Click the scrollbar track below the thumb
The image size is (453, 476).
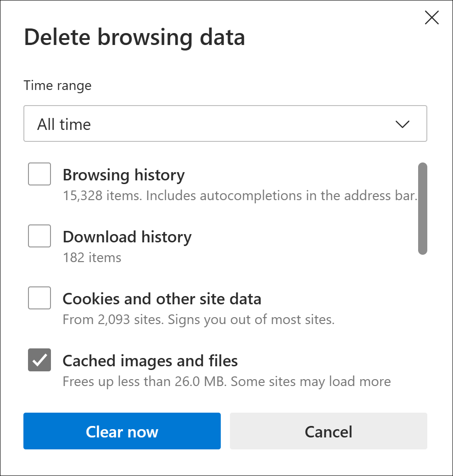pos(423,321)
